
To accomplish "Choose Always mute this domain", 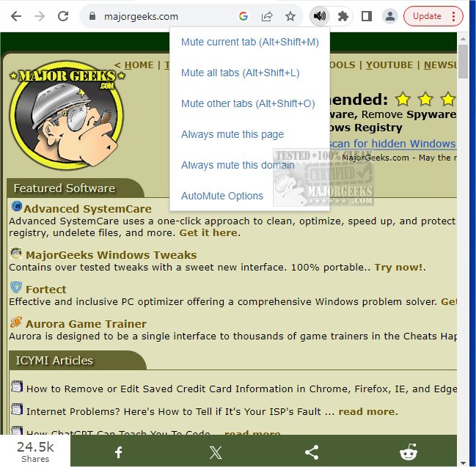I will [x=238, y=165].
